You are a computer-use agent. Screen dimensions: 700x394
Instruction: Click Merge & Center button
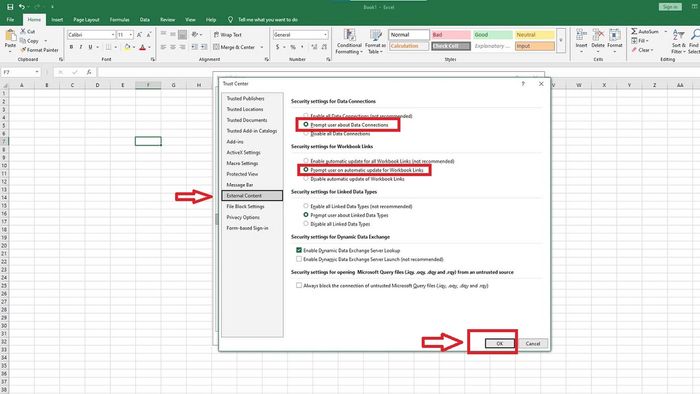click(234, 47)
